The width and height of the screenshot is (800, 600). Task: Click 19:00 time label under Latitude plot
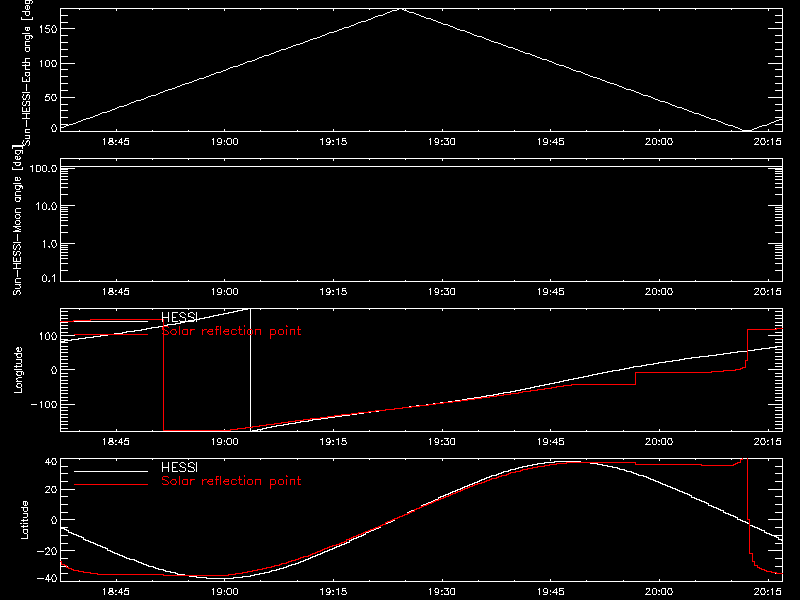click(x=224, y=592)
